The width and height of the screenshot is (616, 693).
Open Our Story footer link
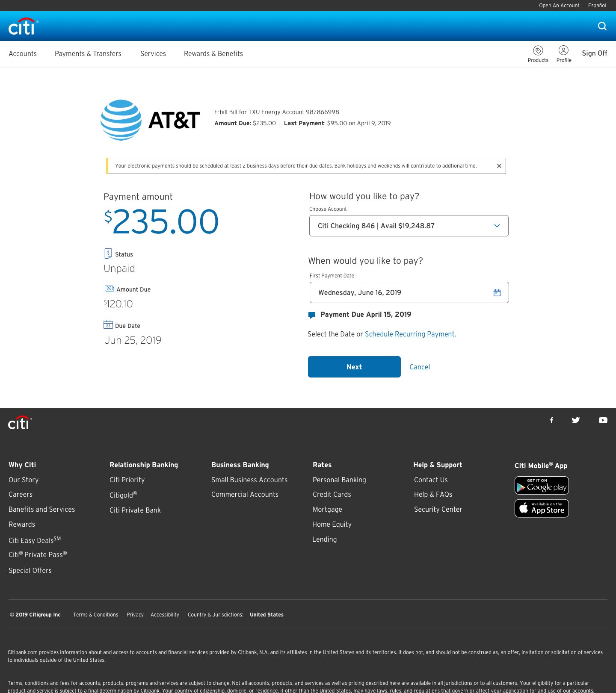(x=24, y=480)
